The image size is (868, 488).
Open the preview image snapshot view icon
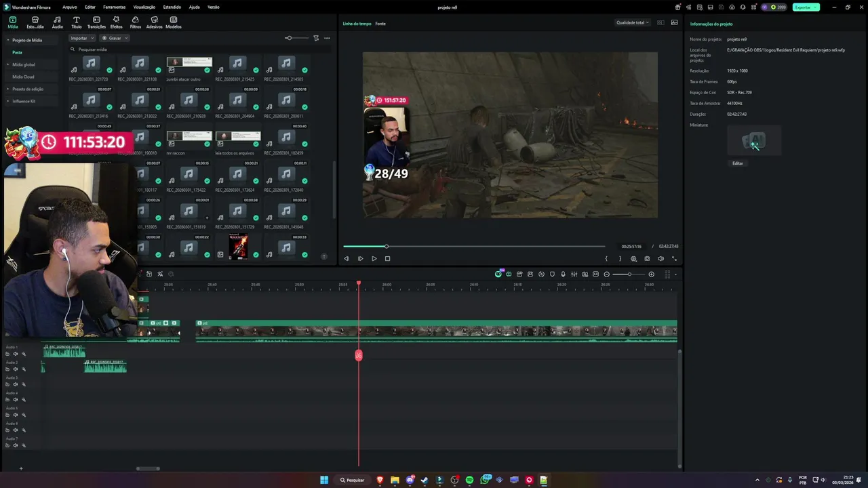(x=674, y=22)
